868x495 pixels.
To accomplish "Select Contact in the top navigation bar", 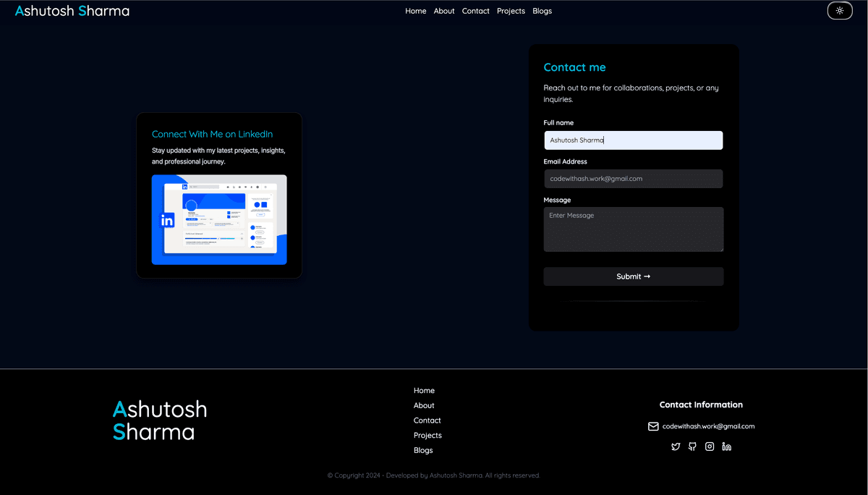I will (475, 11).
